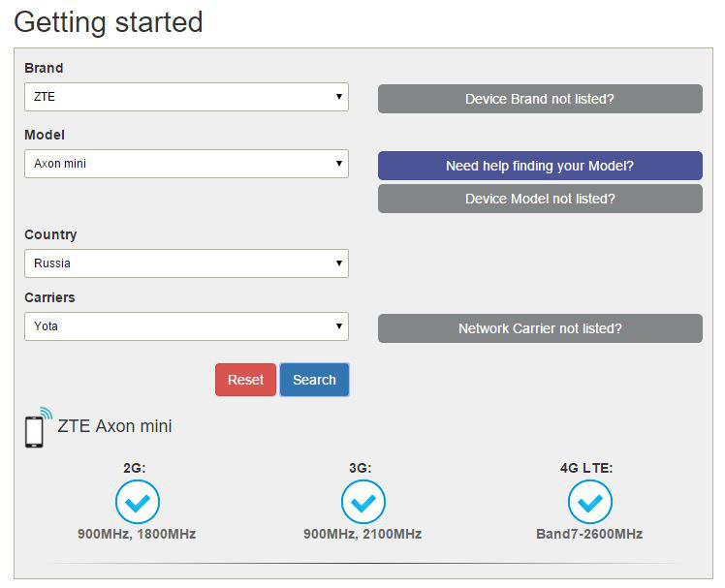Click 'Need help finding your Model?' button
The width and height of the screenshot is (725, 588).
(540, 166)
